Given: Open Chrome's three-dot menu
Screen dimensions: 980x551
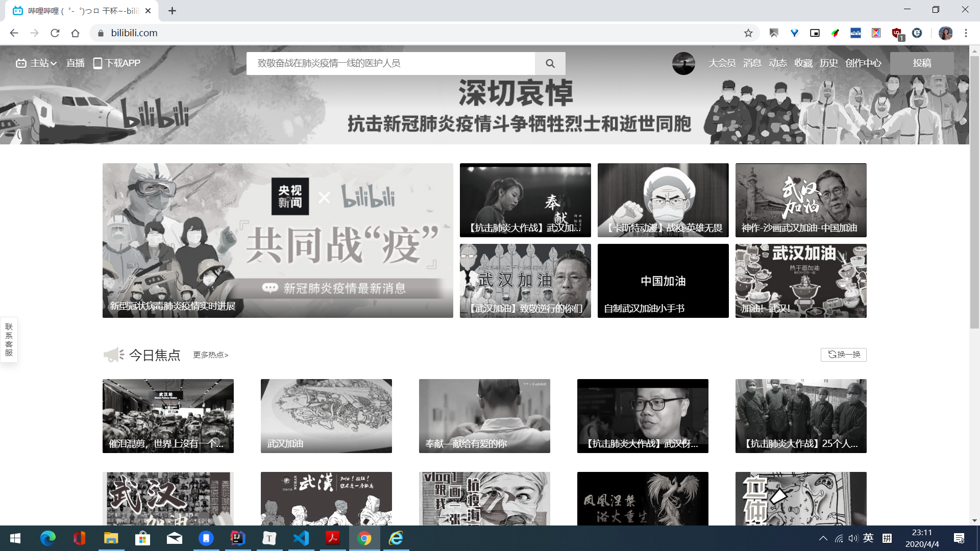Looking at the screenshot, I should (966, 33).
